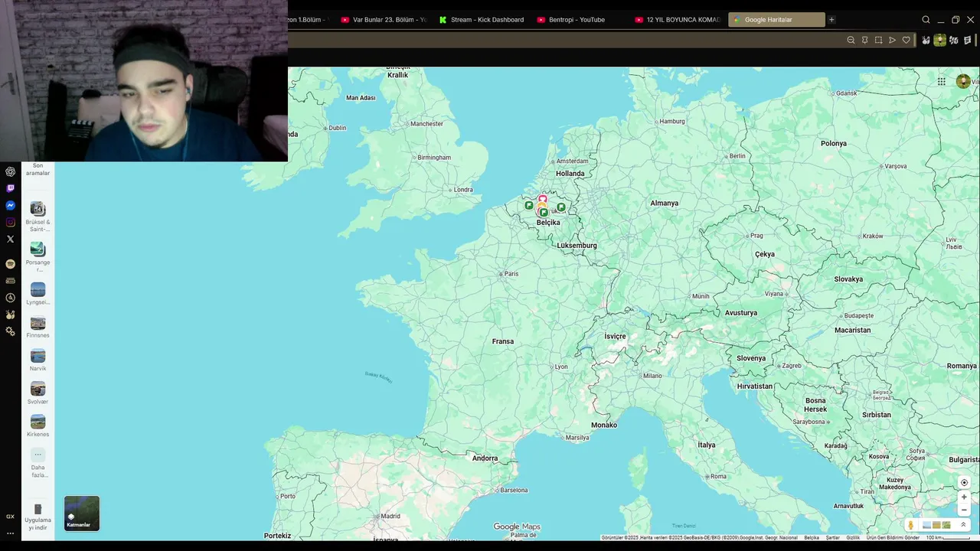Zoom in on the map
Screen dimensions: 980x551
click(964, 497)
